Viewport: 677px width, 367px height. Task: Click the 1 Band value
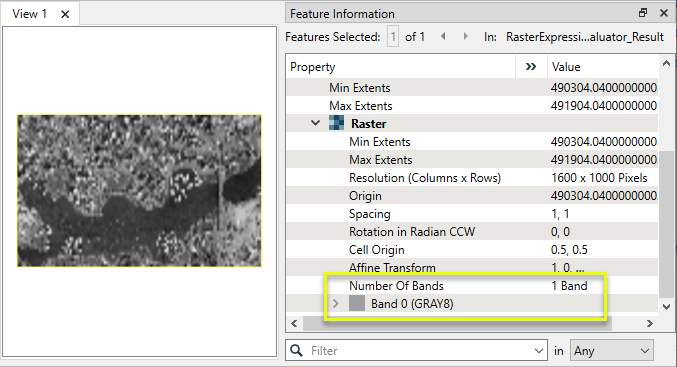(x=569, y=286)
